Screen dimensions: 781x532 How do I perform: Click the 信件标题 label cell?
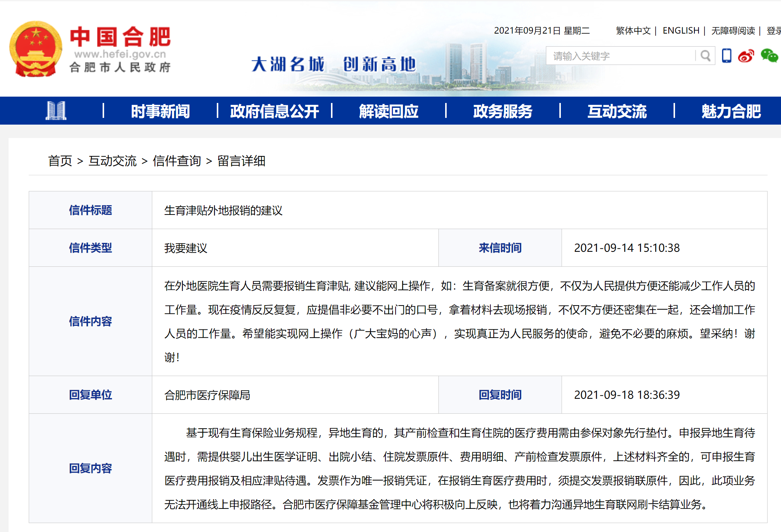90,210
